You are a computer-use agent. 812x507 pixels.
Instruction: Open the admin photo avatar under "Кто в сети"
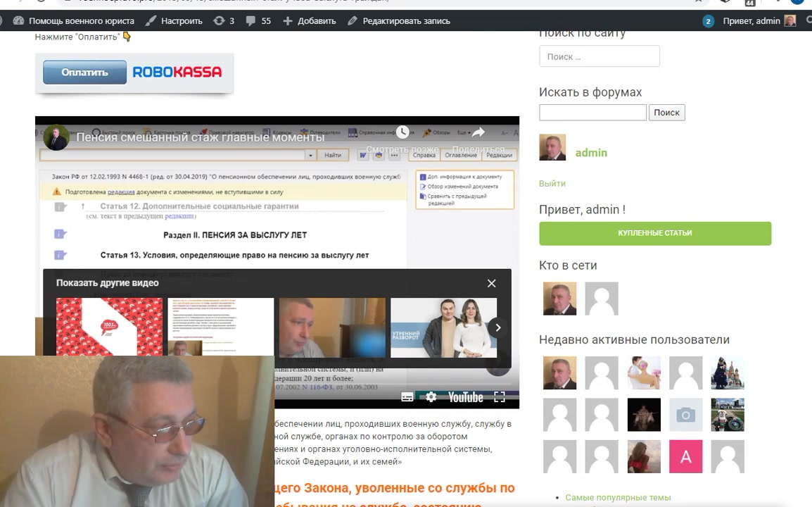point(559,299)
